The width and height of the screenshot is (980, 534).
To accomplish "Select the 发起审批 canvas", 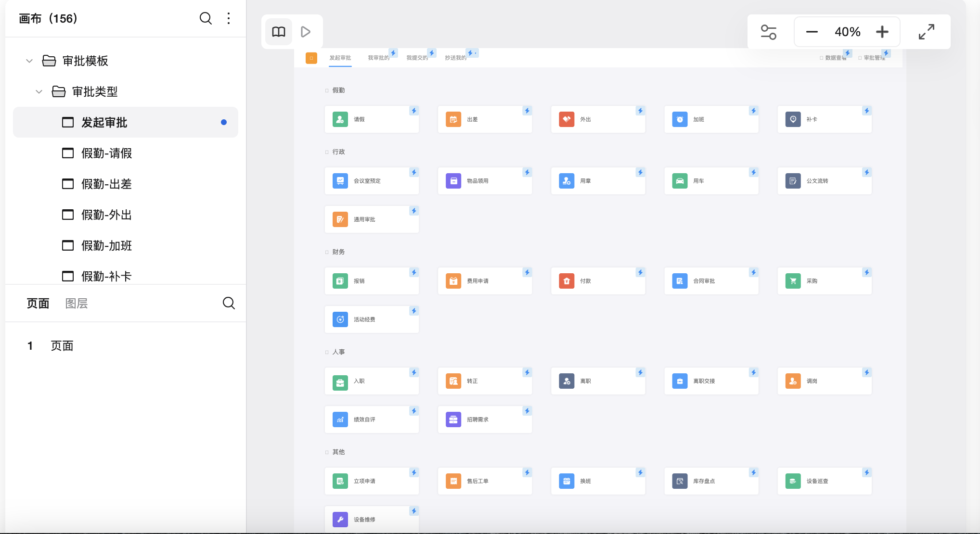I will coord(126,122).
